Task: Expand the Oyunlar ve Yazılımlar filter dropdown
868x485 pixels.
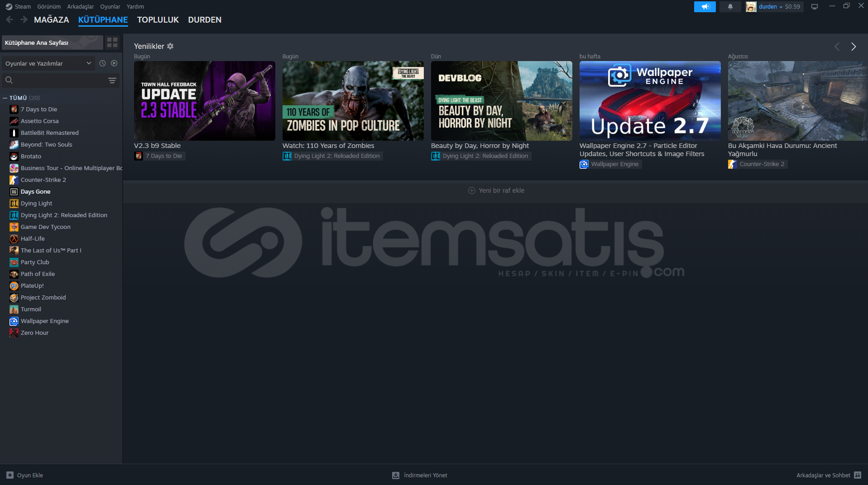Action: [x=48, y=63]
